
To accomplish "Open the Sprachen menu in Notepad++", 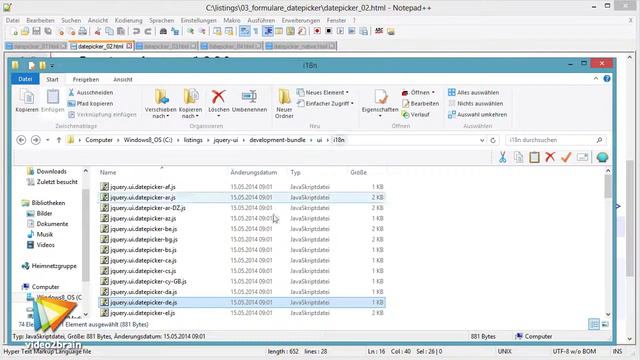I will point(161,20).
